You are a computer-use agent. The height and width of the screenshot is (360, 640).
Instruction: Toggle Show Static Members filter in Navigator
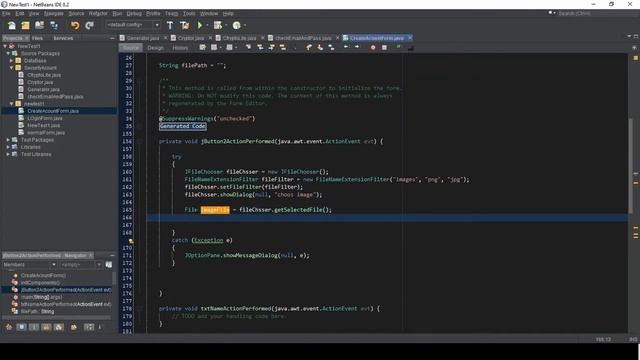click(x=34, y=327)
